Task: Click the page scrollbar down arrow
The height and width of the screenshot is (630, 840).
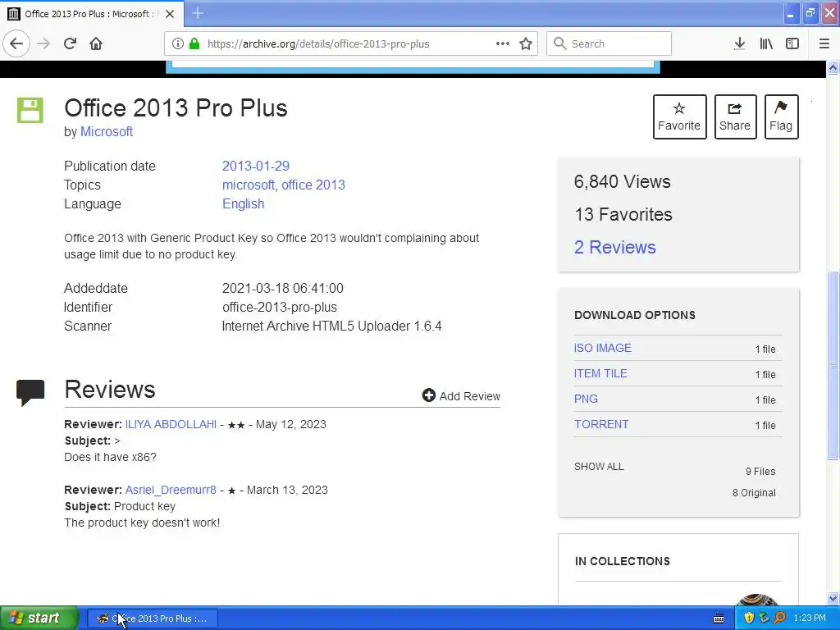Action: (x=833, y=598)
